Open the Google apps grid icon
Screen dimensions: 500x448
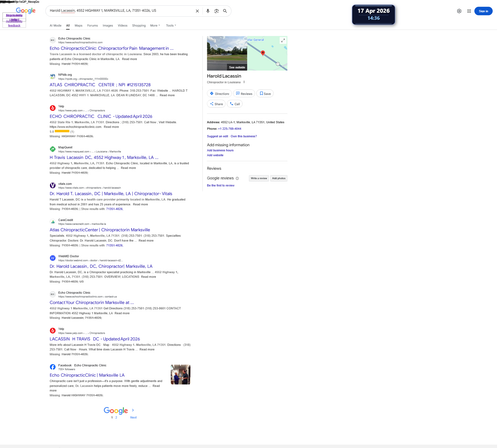pyautogui.click(x=469, y=11)
